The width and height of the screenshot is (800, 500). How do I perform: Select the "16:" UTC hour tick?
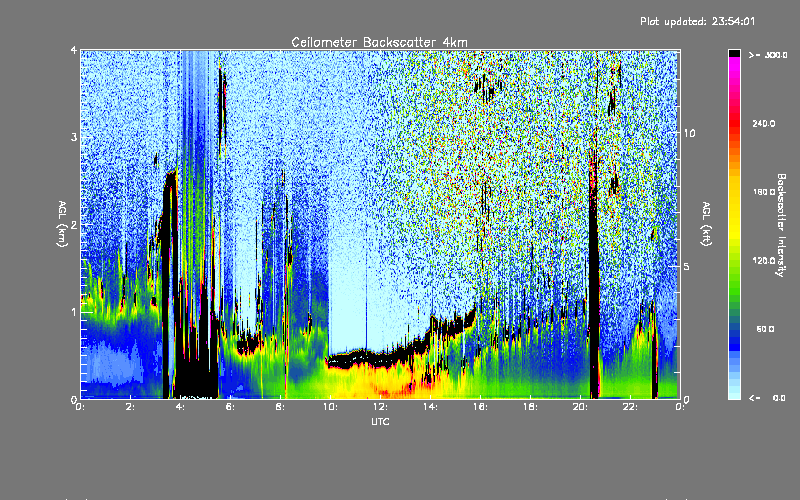[480, 407]
